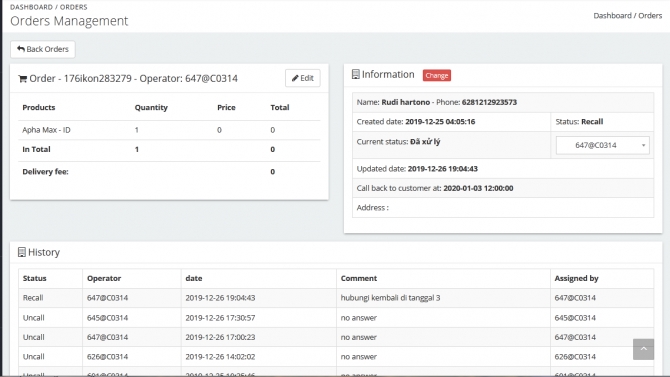
Task: Click the Information panel document icon
Action: point(356,74)
